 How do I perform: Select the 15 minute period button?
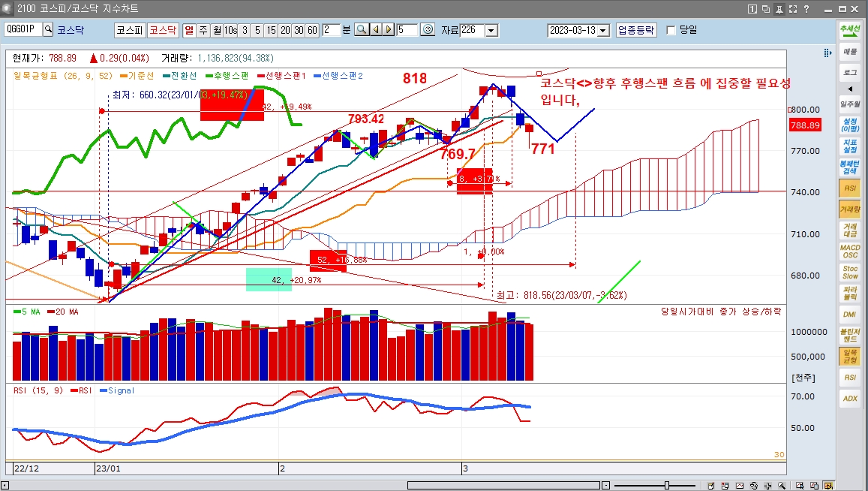click(x=271, y=30)
